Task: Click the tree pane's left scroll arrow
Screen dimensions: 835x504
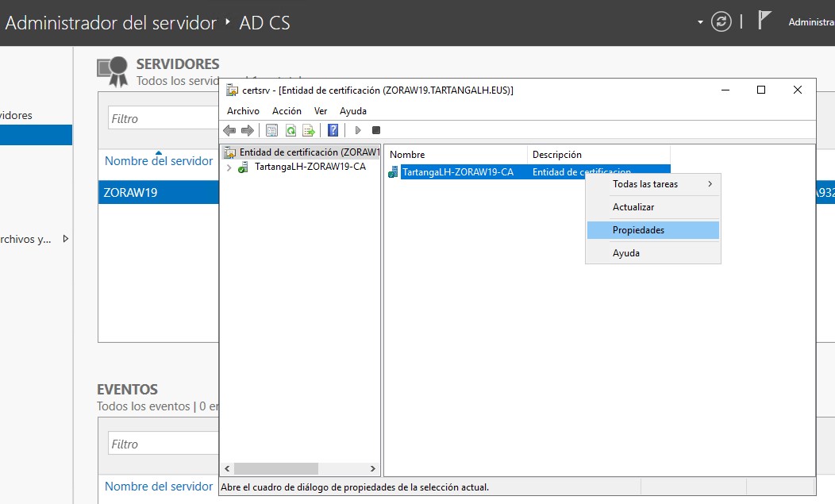Action: (227, 469)
